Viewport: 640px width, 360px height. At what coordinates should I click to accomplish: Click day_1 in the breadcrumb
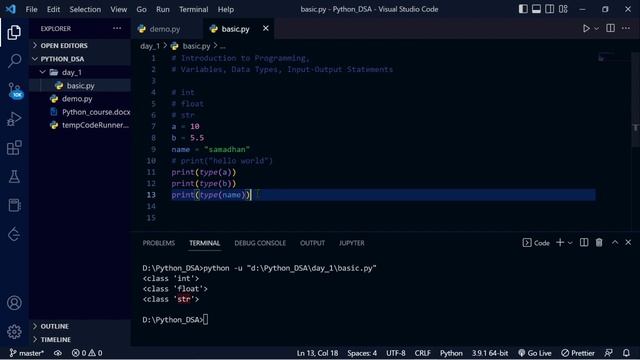[x=150, y=46]
